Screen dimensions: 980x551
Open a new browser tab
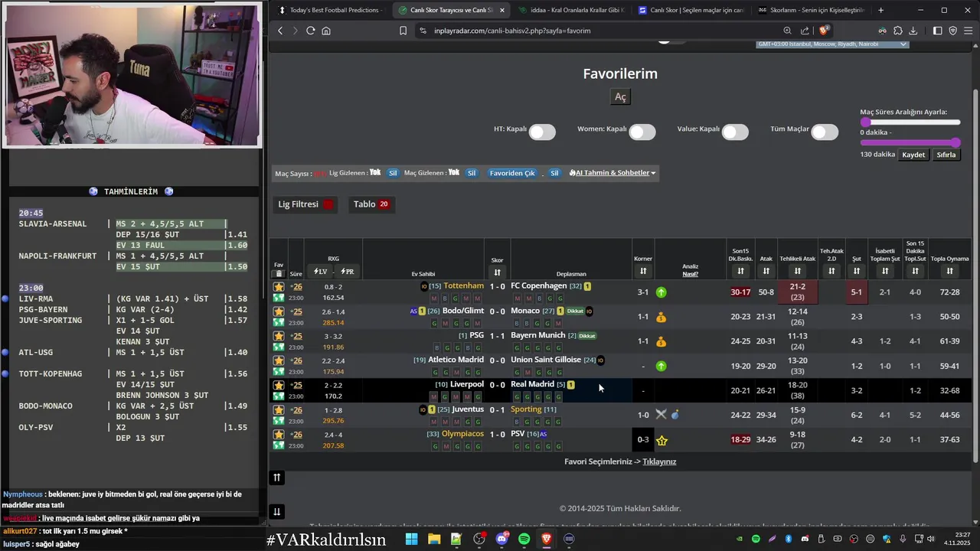click(880, 10)
